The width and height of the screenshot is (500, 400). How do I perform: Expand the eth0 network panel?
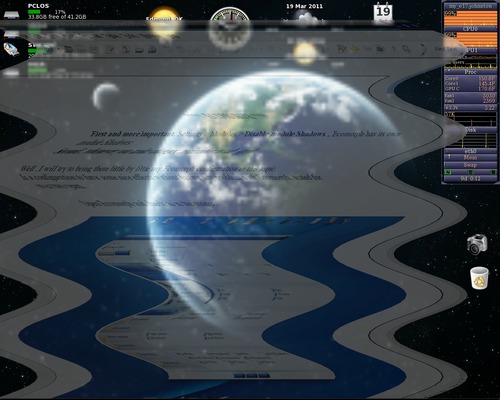coord(470,151)
